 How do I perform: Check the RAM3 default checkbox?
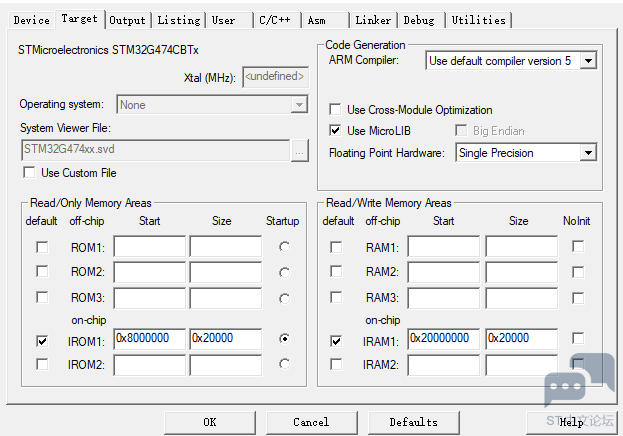[336, 297]
